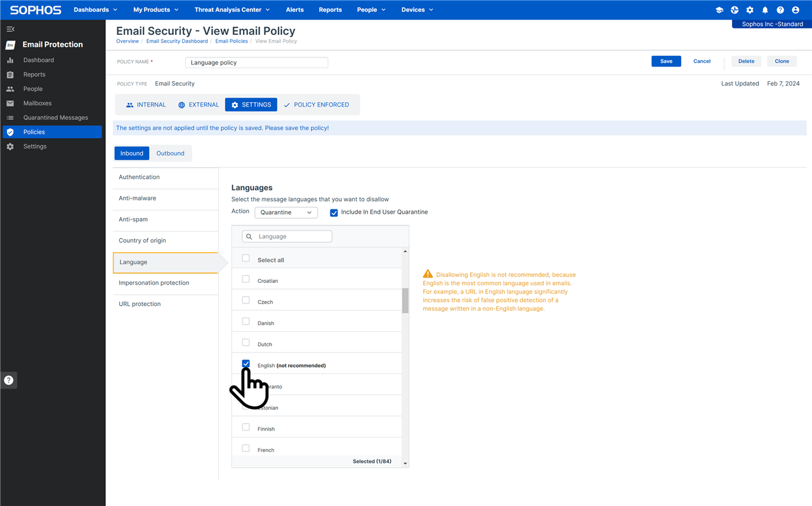
Task: Open the training graduation cap icon in header
Action: tap(719, 10)
